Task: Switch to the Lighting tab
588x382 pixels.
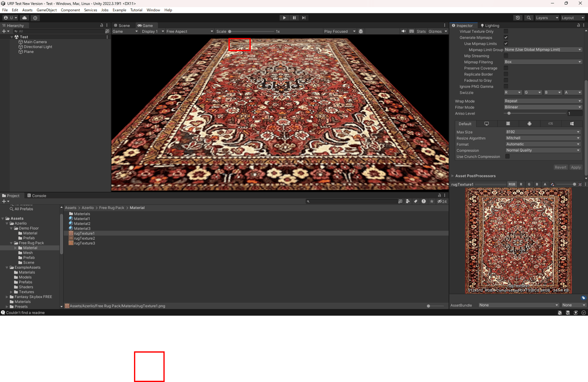Action: click(x=490, y=26)
